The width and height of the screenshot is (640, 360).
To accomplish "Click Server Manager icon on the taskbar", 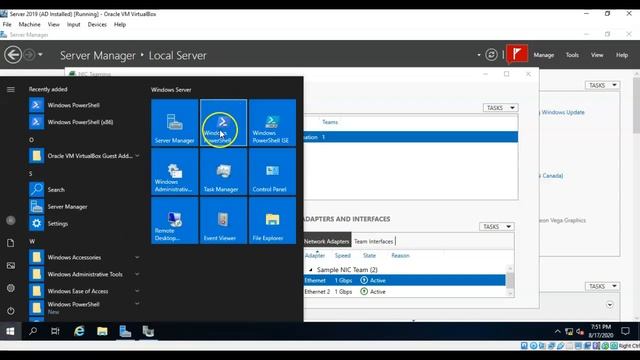I will pos(125,331).
